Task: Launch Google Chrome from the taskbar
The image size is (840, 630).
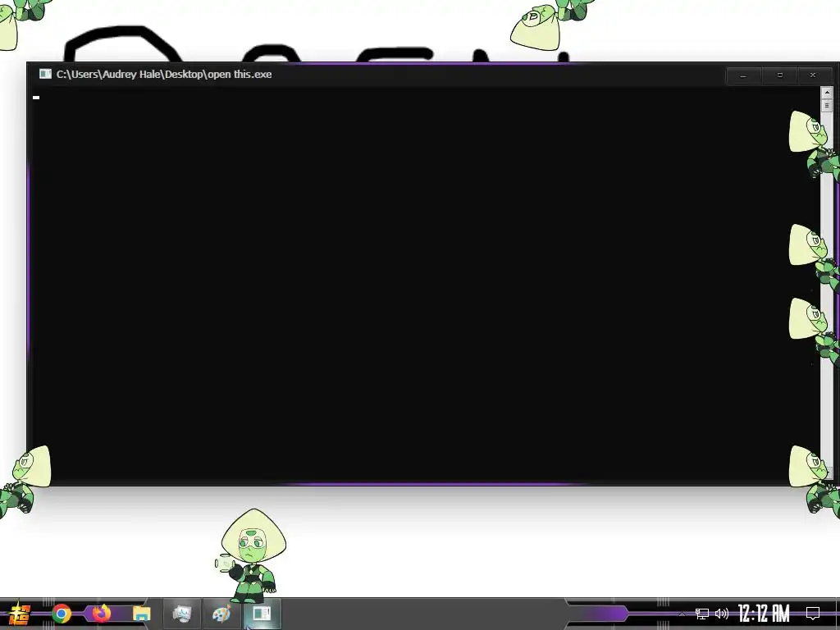Action: (62, 614)
